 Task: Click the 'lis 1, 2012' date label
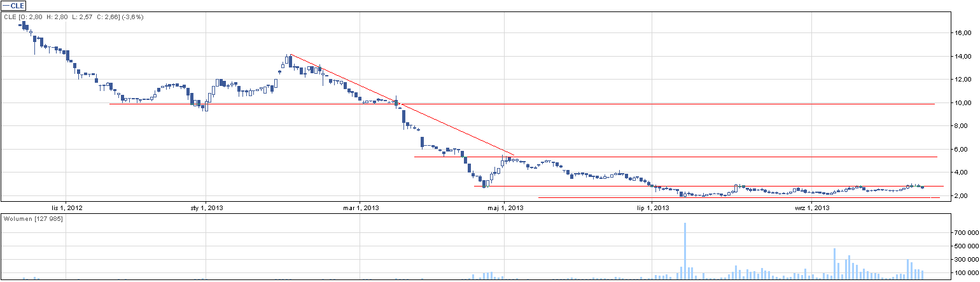(x=66, y=208)
